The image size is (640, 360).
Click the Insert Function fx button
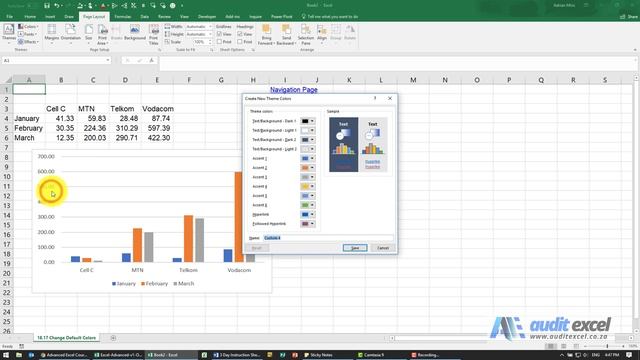pyautogui.click(x=151, y=60)
